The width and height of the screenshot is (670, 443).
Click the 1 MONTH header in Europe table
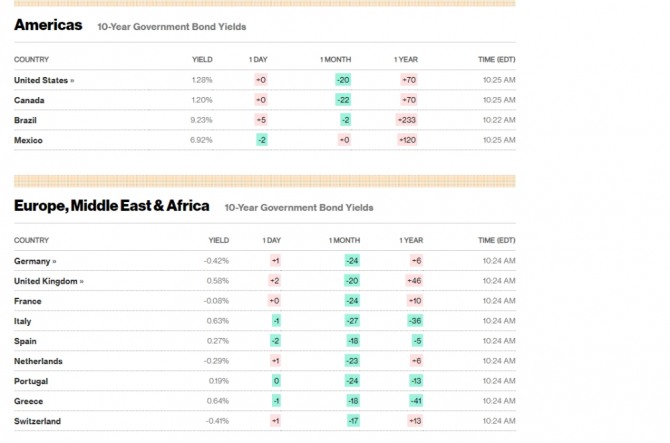tap(344, 241)
